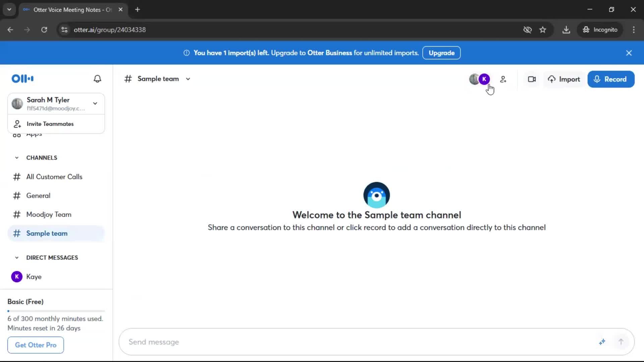
Task: Click the tracking protection eye icon
Action: click(527, 30)
